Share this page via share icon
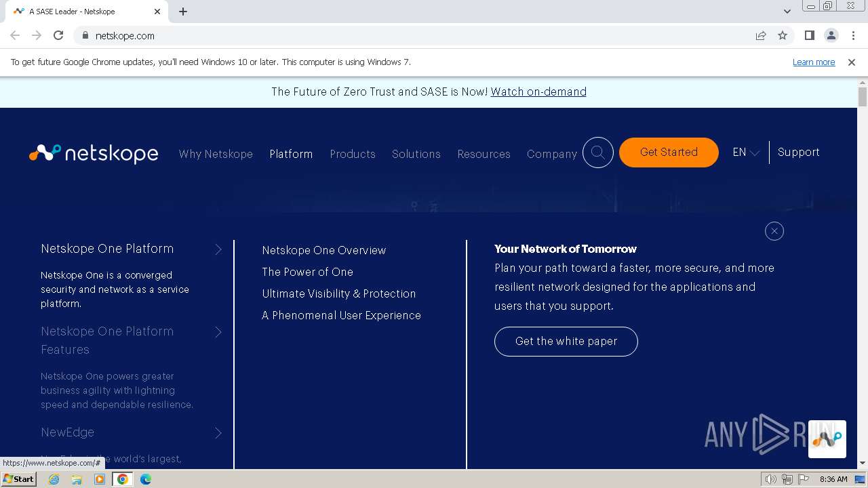868x488 pixels. (x=761, y=35)
